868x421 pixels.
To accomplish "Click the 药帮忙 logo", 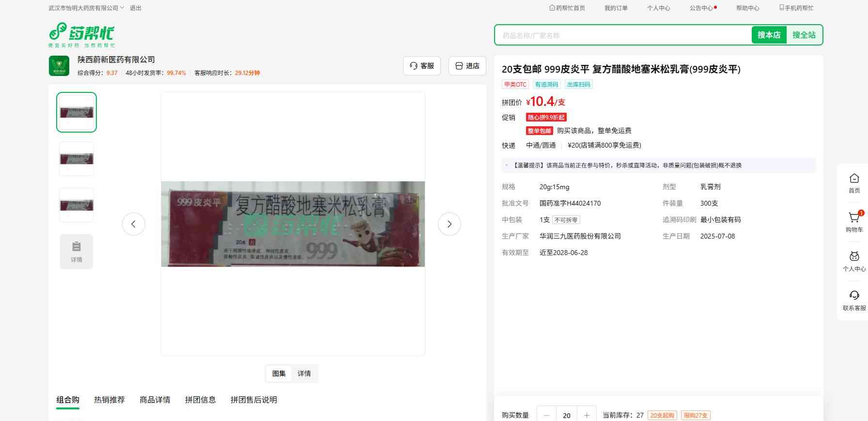I will coord(81,34).
